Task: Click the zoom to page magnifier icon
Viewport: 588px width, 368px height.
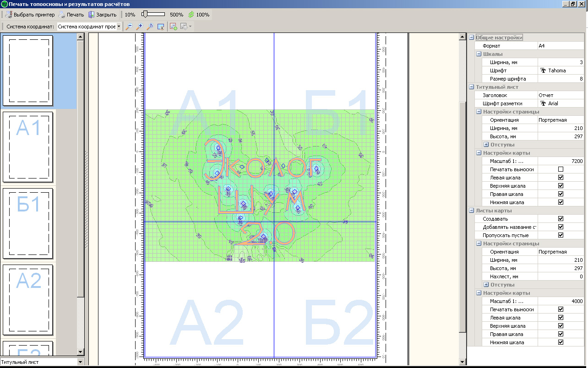Action: point(150,27)
